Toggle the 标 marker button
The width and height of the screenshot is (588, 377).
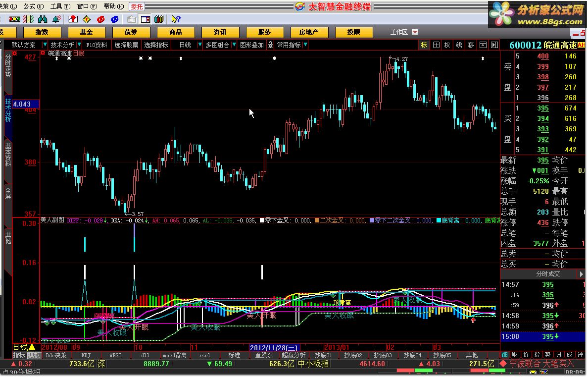point(424,45)
